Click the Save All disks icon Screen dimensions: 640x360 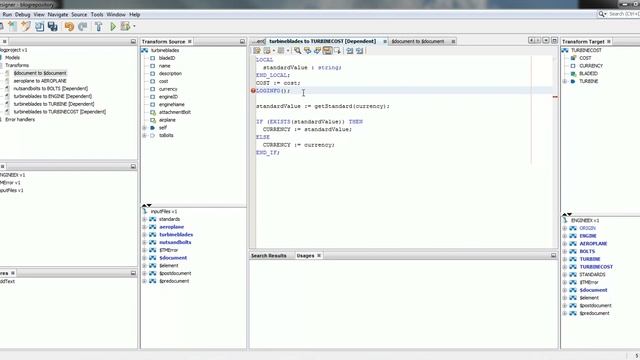[53, 27]
